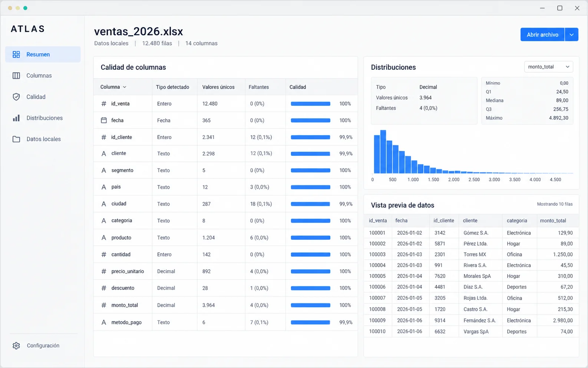Screen dimensions: 588x368
Task: Click the '12.480 filas' file info
Action: click(157, 43)
